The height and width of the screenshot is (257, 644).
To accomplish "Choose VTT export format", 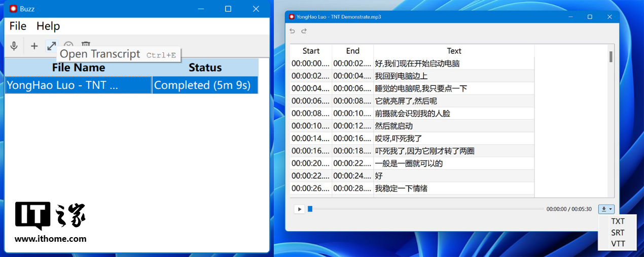I will [x=618, y=244].
